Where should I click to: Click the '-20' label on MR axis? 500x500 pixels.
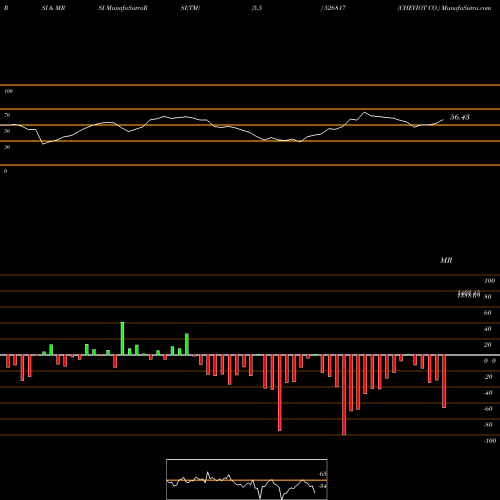click(x=488, y=377)
